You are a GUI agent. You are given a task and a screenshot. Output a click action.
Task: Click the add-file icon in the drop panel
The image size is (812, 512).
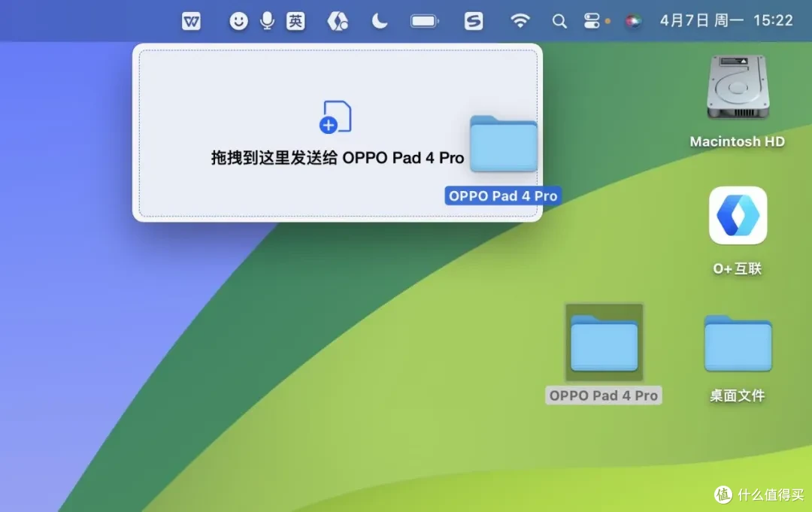[335, 117]
